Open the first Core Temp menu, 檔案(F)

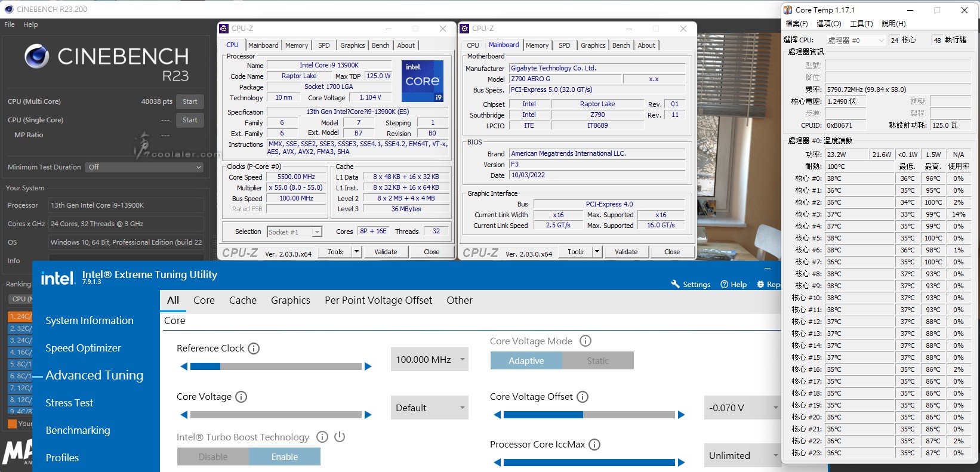tap(797, 24)
